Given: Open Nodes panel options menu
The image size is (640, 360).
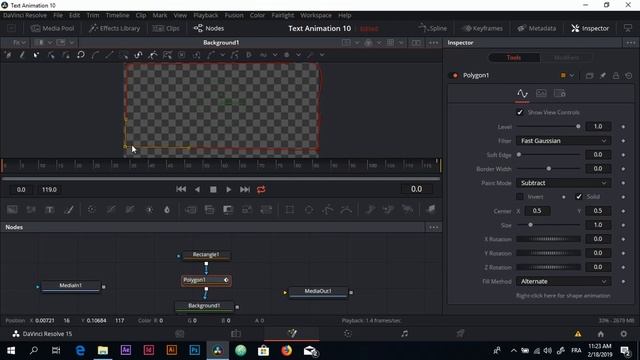Looking at the screenshot, I should click(433, 227).
